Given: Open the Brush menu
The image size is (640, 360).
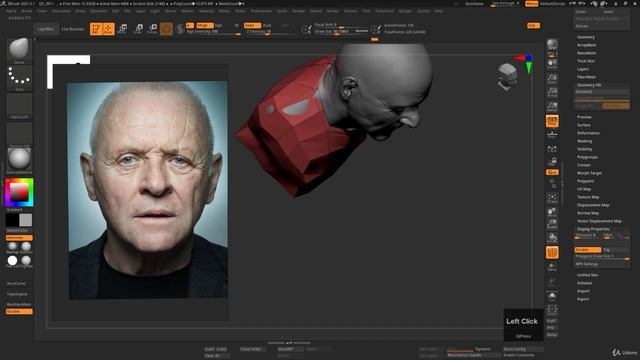Looking at the screenshot, I should coord(27,11).
